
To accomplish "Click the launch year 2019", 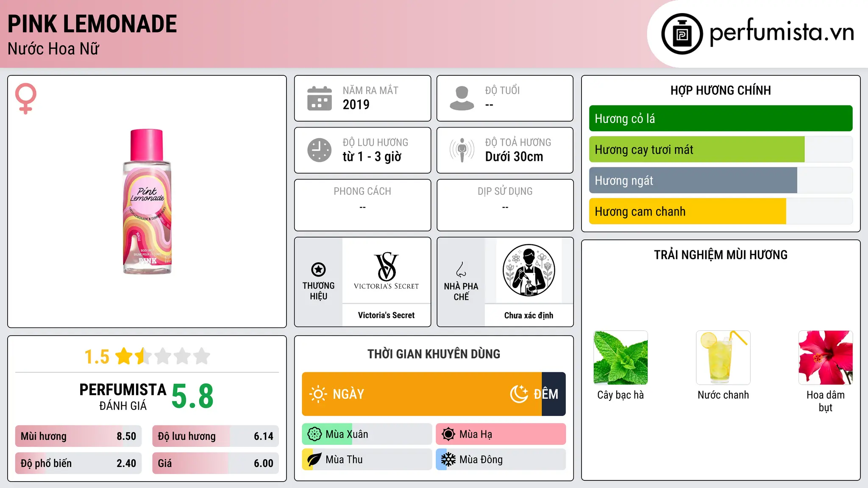I will [356, 105].
